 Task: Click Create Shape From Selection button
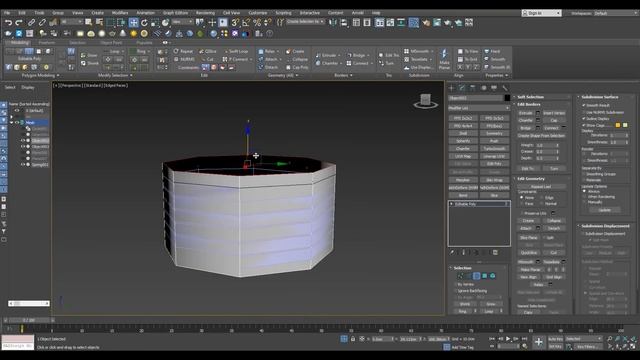click(541, 136)
